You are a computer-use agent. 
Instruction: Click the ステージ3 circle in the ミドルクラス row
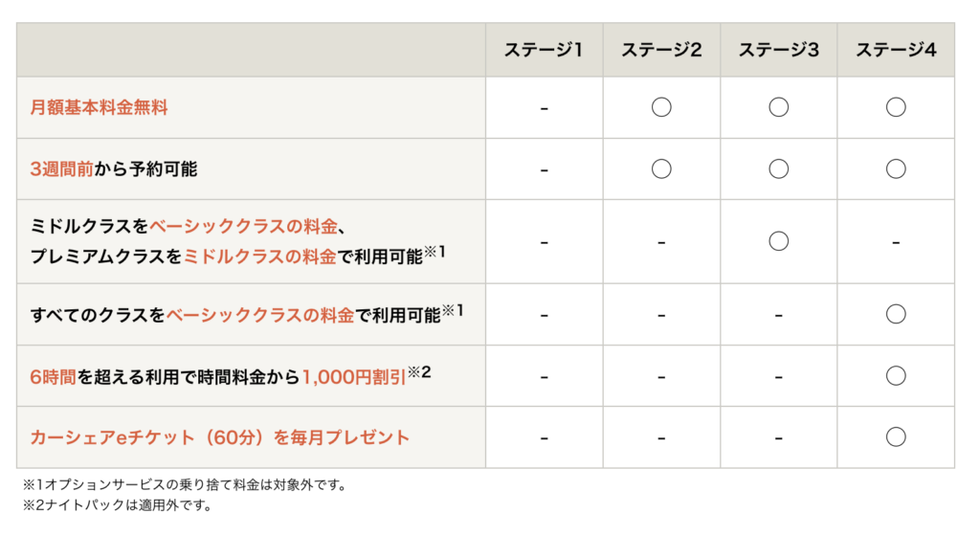click(x=779, y=241)
